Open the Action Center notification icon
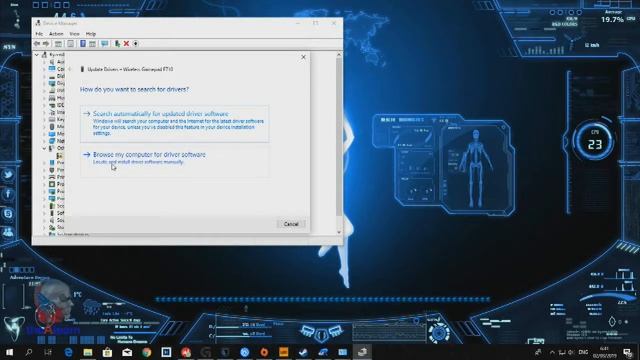This screenshot has width=640, height=360. click(628, 352)
